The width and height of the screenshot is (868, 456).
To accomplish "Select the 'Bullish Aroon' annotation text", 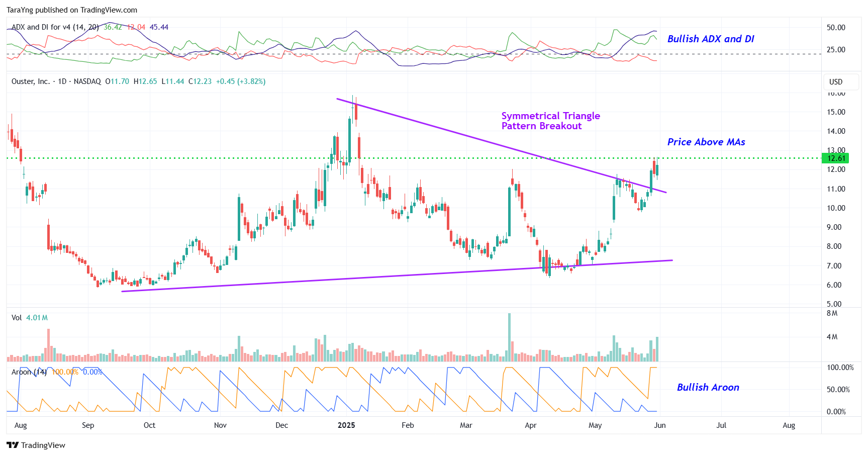I will point(708,387).
